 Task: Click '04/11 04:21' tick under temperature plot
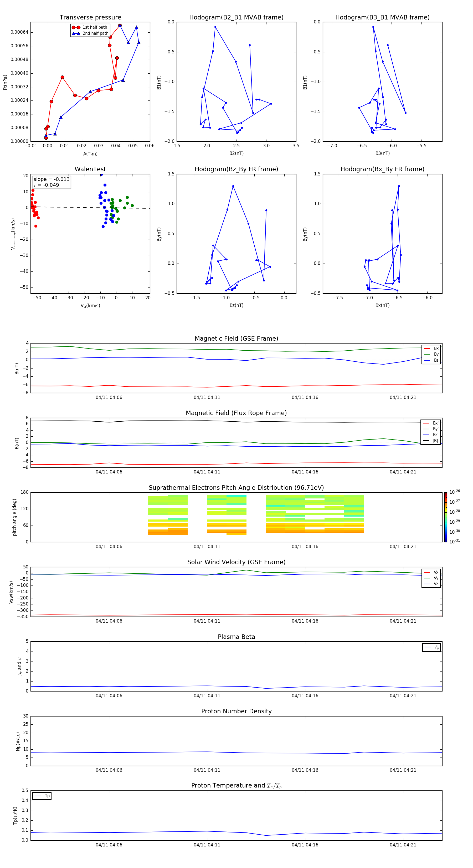pos(403,845)
